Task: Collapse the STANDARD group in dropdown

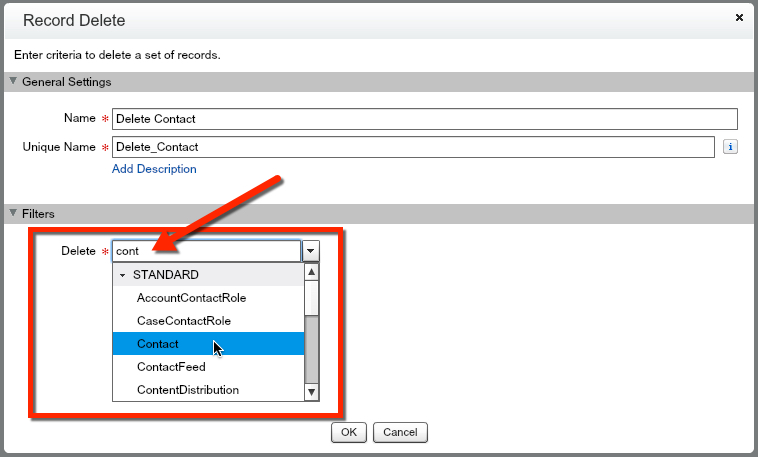Action: tap(123, 275)
